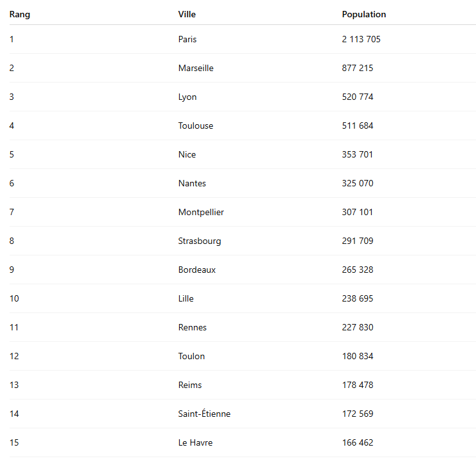
Task: Select Le Havre in the table
Action: pos(195,442)
